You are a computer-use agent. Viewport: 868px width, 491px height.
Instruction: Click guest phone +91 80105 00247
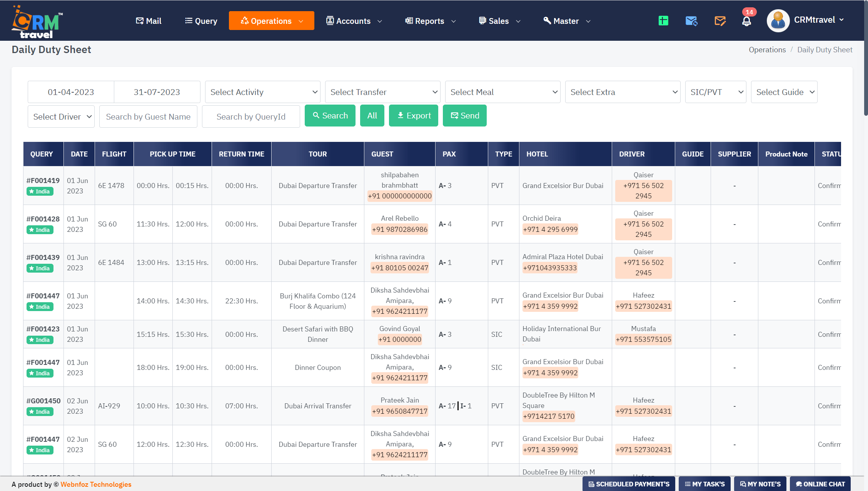[x=400, y=268]
